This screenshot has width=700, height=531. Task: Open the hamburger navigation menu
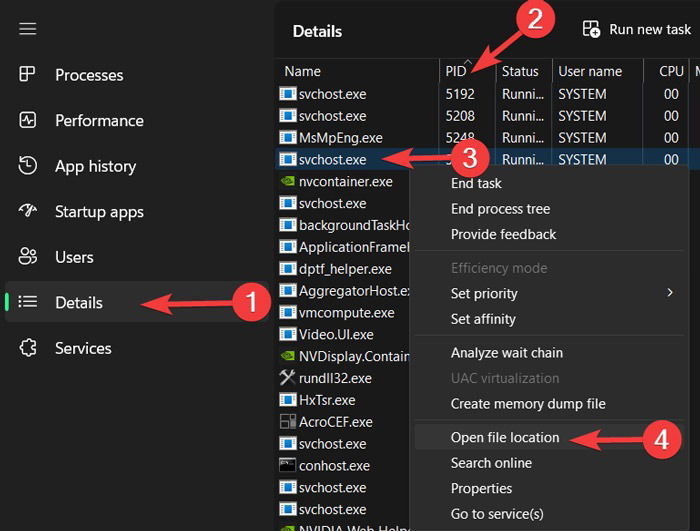28,29
